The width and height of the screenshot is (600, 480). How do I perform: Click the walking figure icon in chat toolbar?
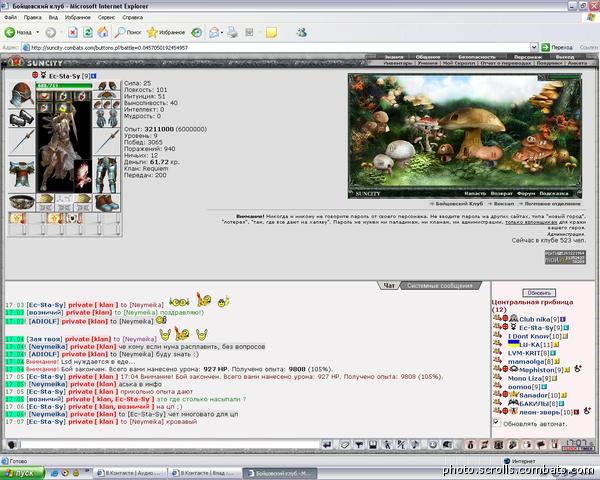pos(387,445)
